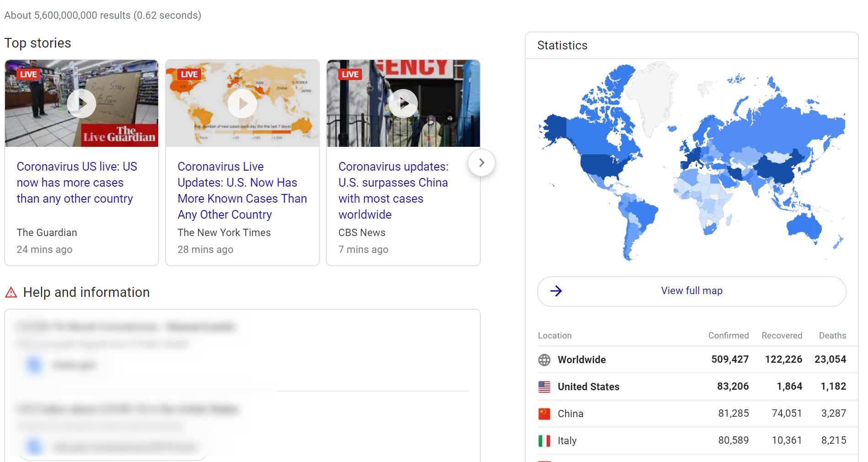The width and height of the screenshot is (868, 462).
Task: Click Italy recovered count 10,361
Action: point(787,441)
